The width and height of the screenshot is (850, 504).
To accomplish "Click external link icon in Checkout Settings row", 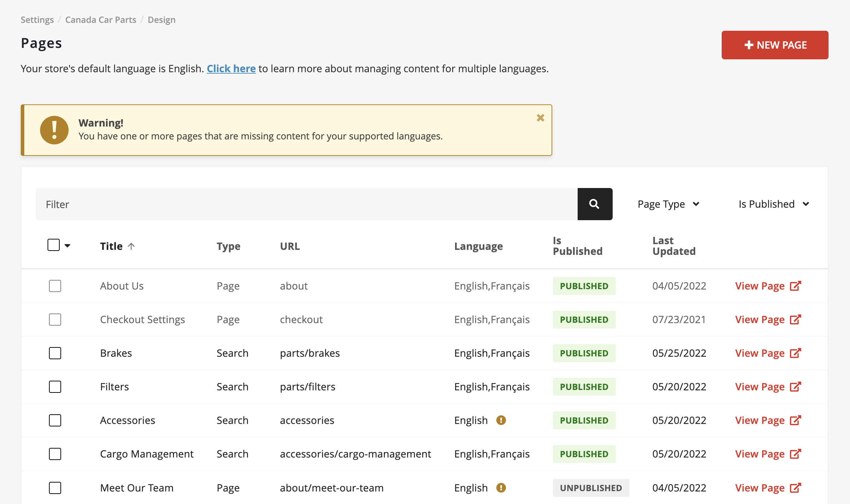I will (795, 320).
